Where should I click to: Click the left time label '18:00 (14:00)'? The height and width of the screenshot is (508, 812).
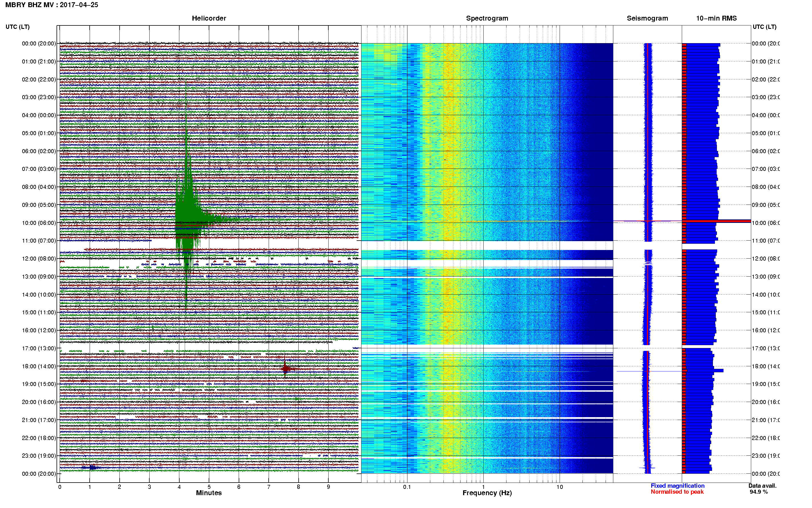pyautogui.click(x=39, y=366)
